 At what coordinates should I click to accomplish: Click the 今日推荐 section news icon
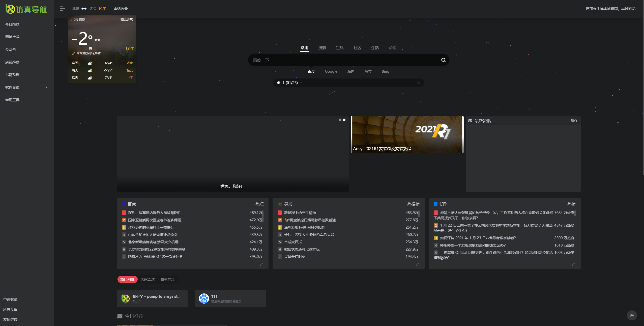[120, 316]
